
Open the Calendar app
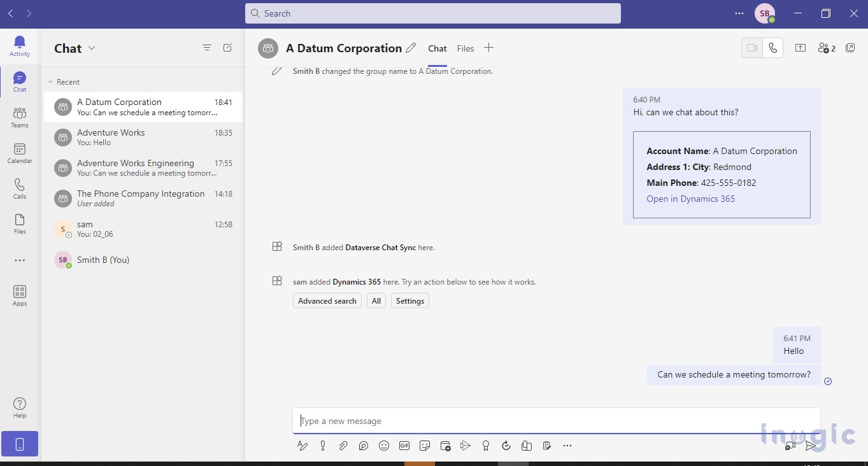tap(20, 153)
